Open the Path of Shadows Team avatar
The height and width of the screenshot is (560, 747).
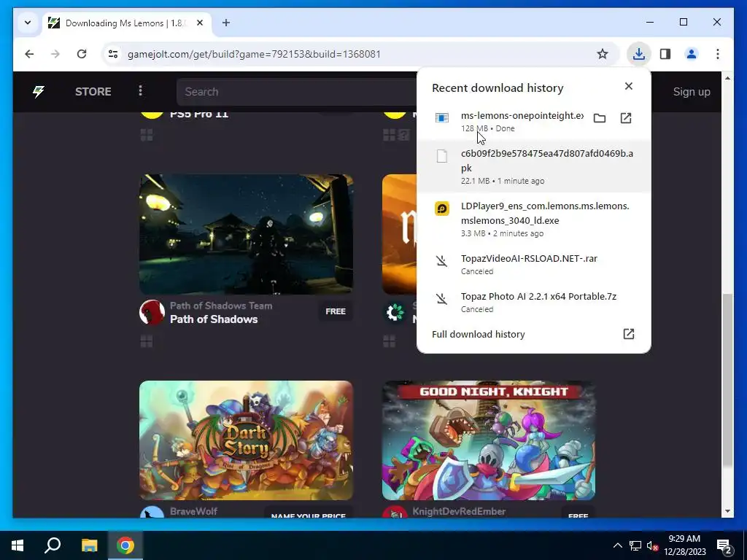[x=152, y=312]
